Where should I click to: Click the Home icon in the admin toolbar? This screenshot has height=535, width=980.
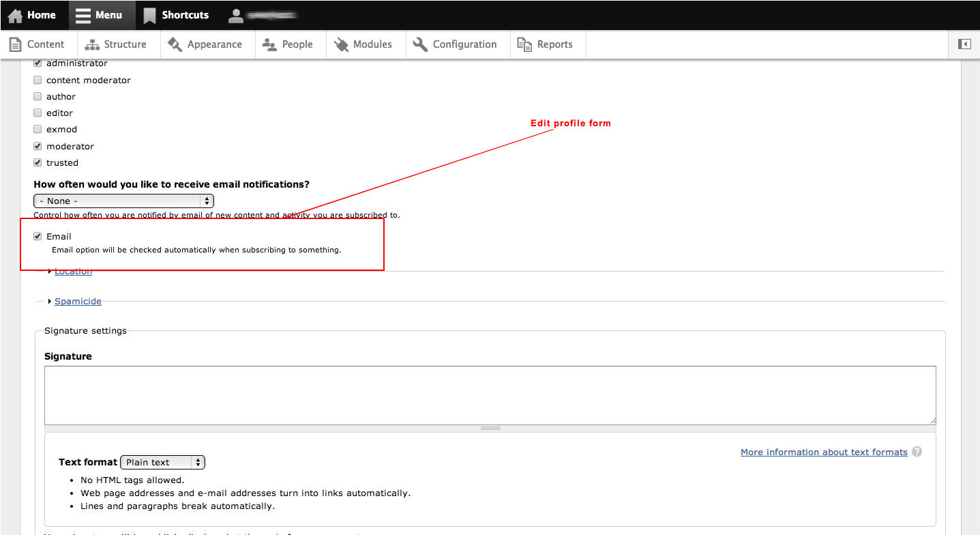[16, 14]
